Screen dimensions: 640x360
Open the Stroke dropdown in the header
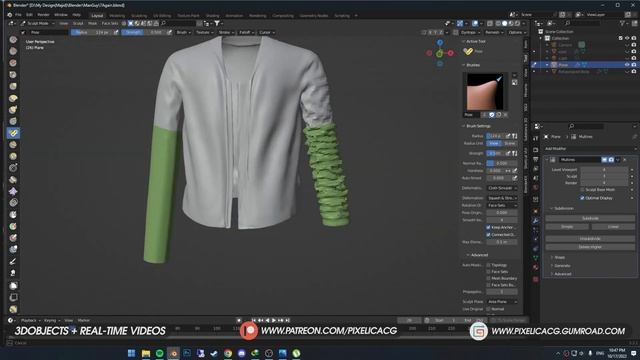pos(226,32)
